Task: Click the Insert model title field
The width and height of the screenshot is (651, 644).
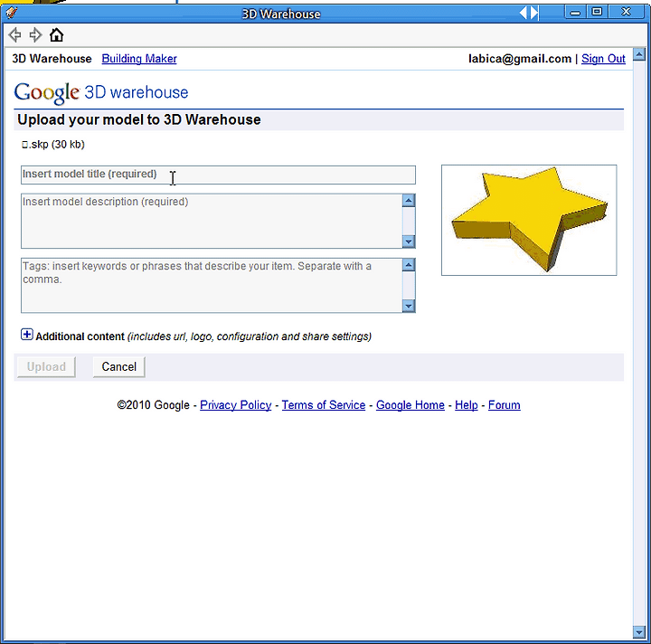Action: (x=218, y=175)
